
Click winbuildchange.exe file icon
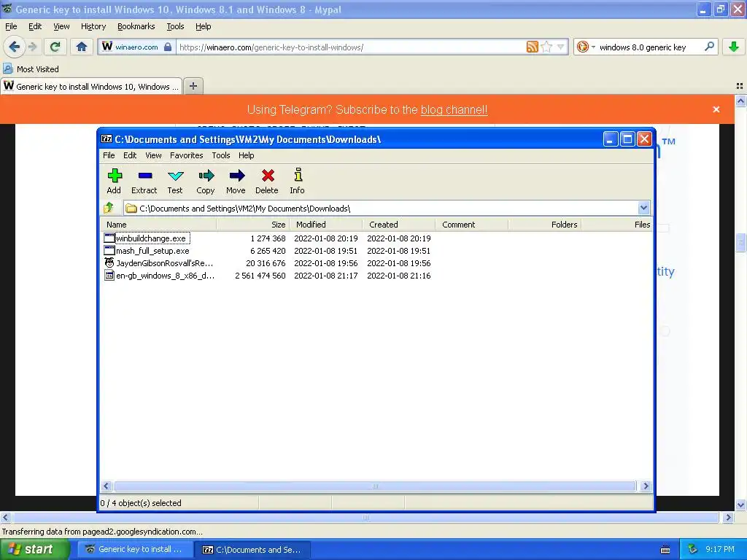point(109,238)
